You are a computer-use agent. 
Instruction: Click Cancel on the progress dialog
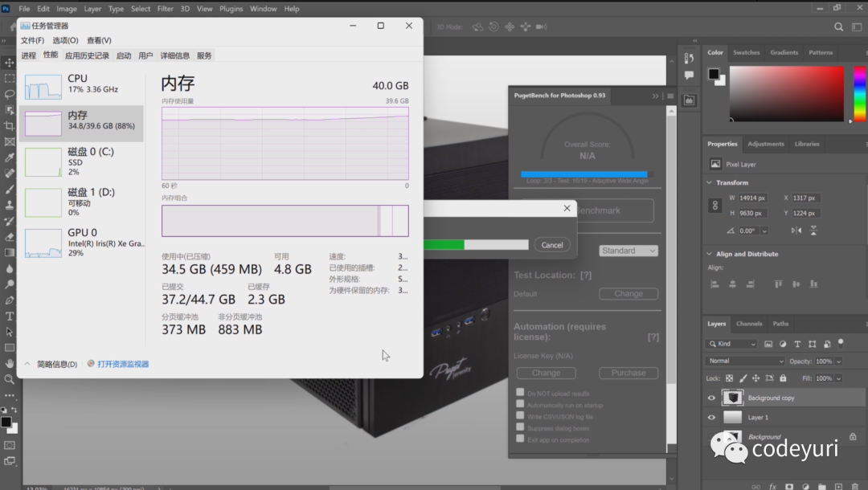pyautogui.click(x=552, y=245)
